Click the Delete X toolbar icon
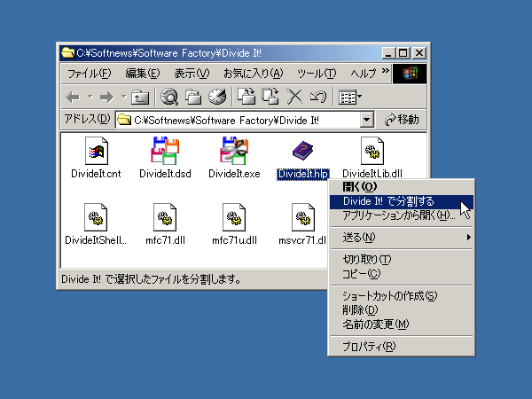Viewport: 532px width, 399px height. (294, 97)
